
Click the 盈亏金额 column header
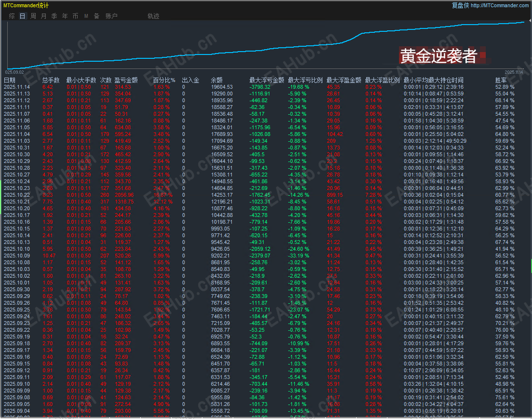(126, 80)
